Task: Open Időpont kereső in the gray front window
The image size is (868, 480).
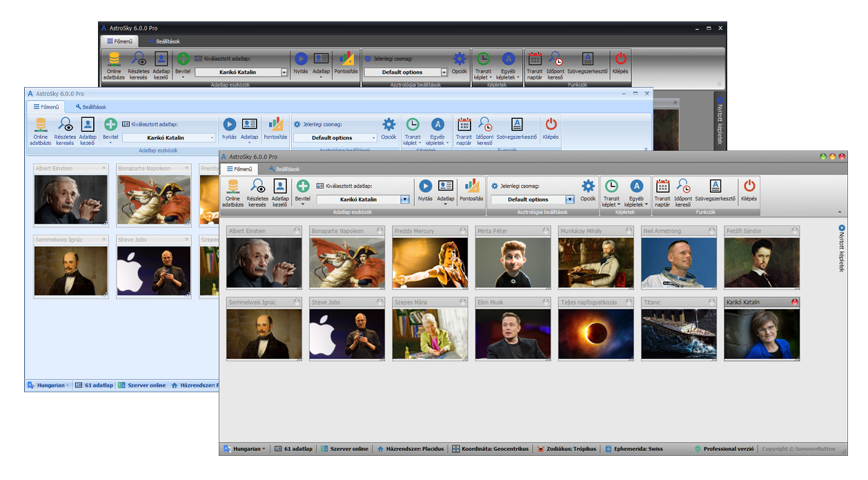Action: tap(683, 191)
